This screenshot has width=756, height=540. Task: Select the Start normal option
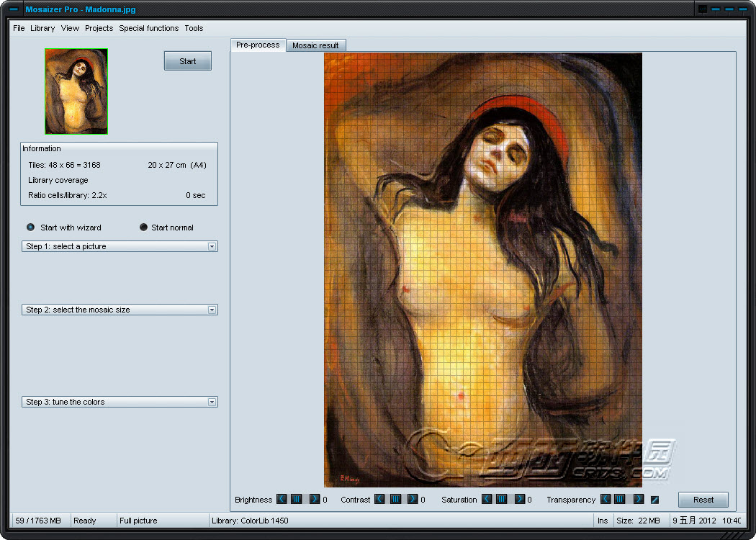pyautogui.click(x=143, y=228)
